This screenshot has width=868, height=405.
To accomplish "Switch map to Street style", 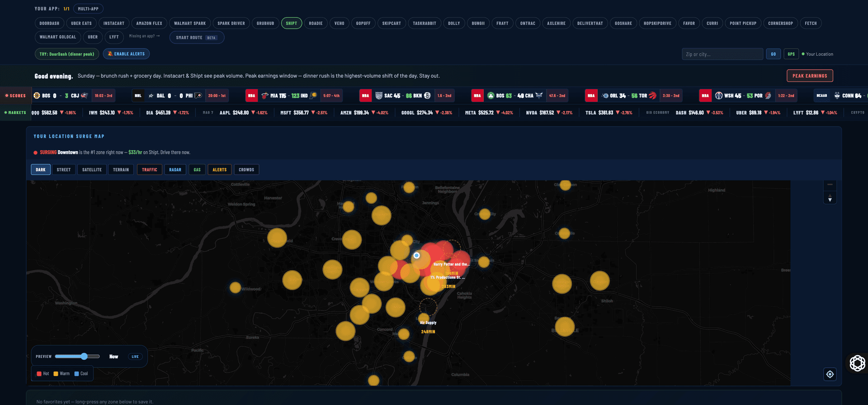I will (x=64, y=170).
